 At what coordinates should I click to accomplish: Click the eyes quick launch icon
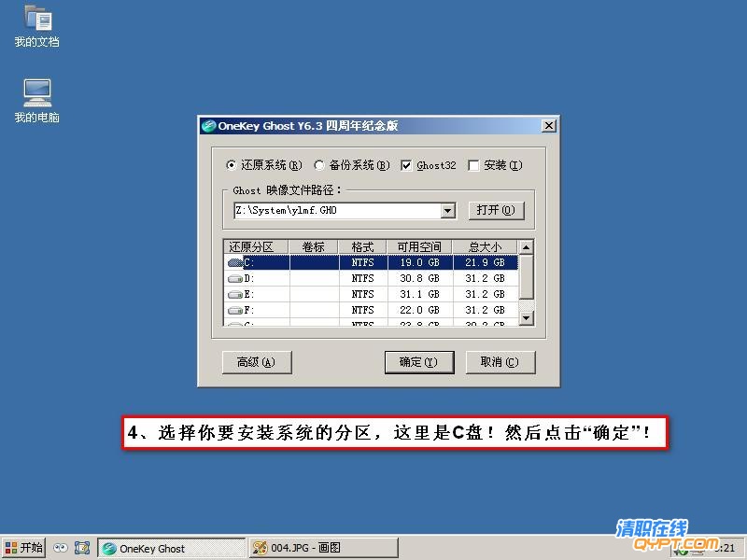[x=61, y=548]
